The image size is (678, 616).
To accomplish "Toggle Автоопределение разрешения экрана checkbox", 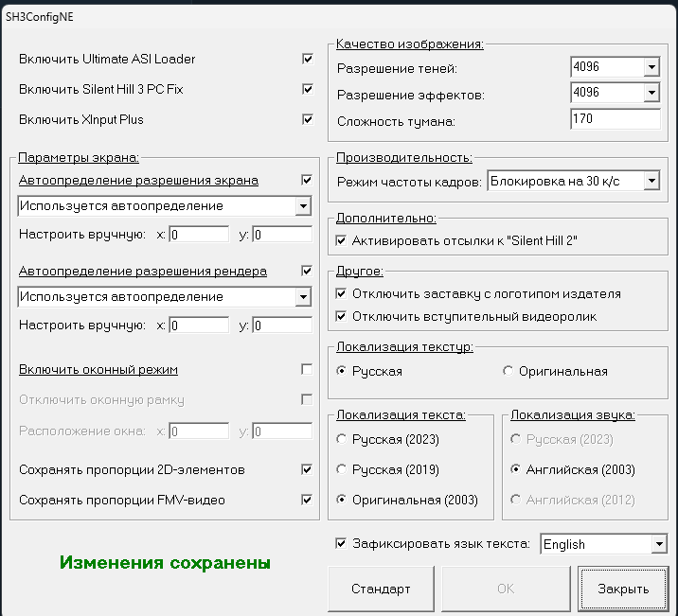I will click(307, 180).
